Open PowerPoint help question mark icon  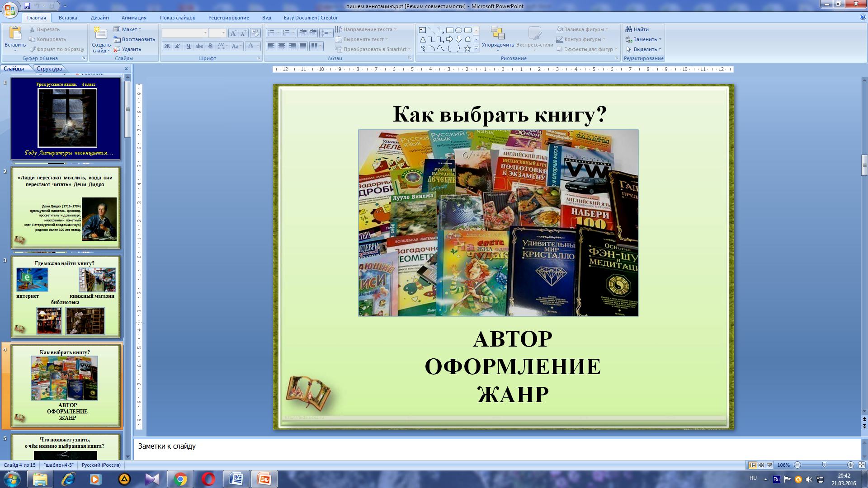863,17
